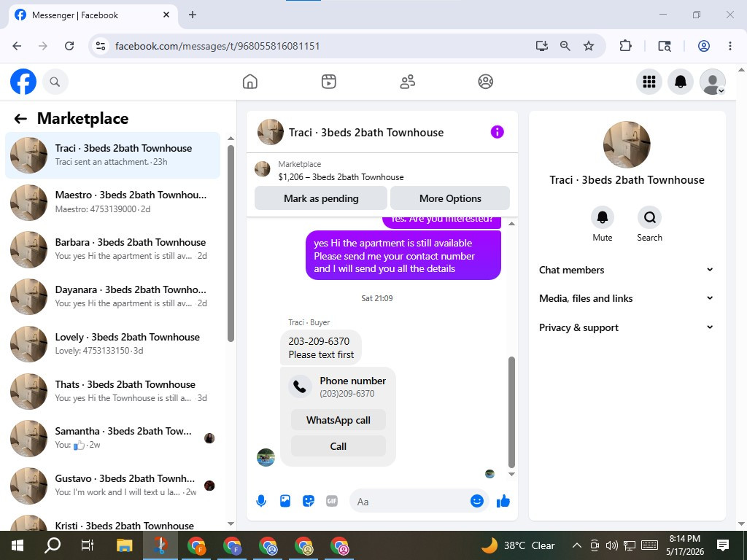
Task: Click large Traci listing profile picture
Action: tap(627, 144)
